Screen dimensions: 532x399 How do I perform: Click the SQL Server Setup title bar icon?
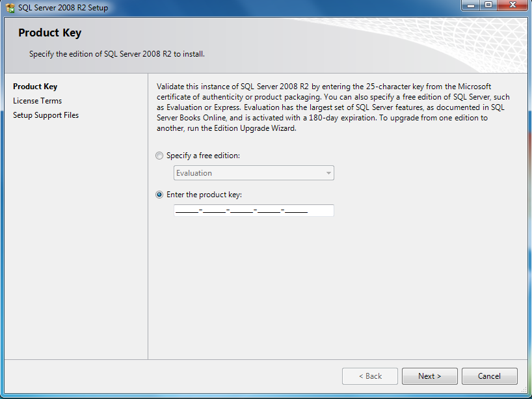click(x=10, y=7)
